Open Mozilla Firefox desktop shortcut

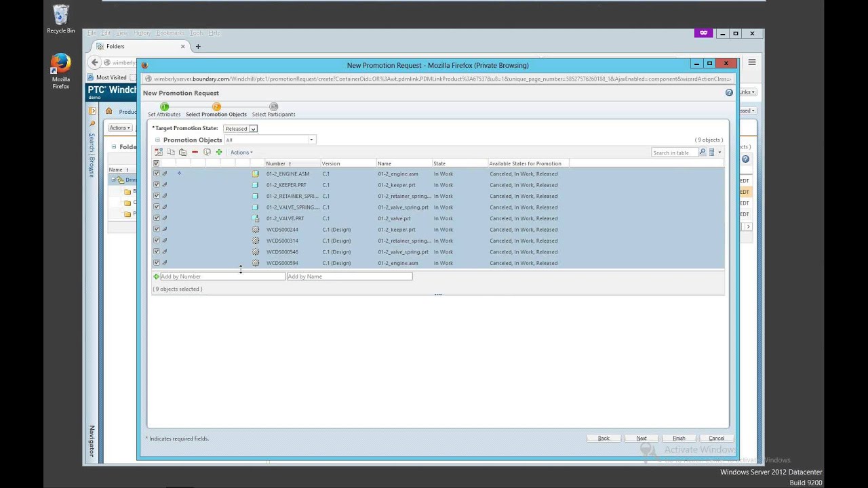tap(60, 72)
